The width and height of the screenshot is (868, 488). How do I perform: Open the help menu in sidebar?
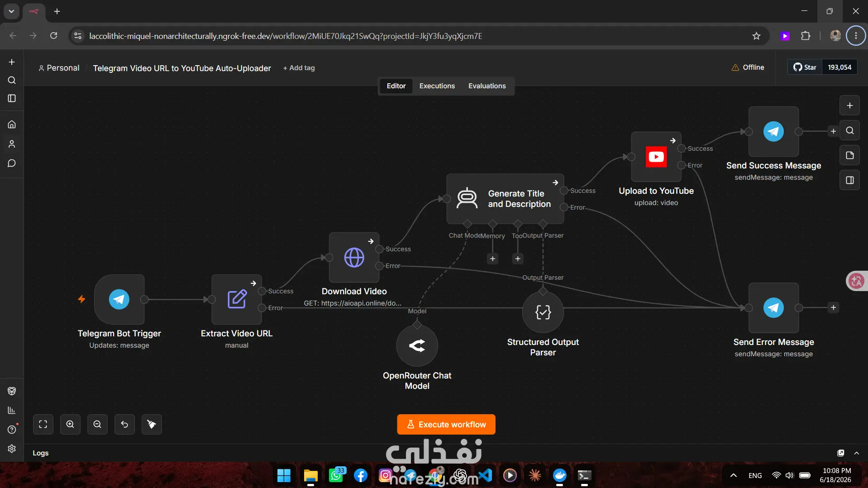[12, 430]
